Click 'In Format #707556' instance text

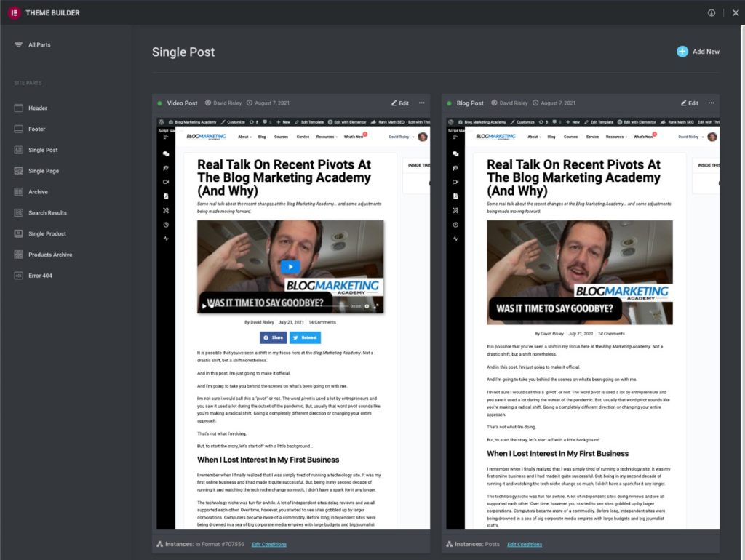[220, 544]
